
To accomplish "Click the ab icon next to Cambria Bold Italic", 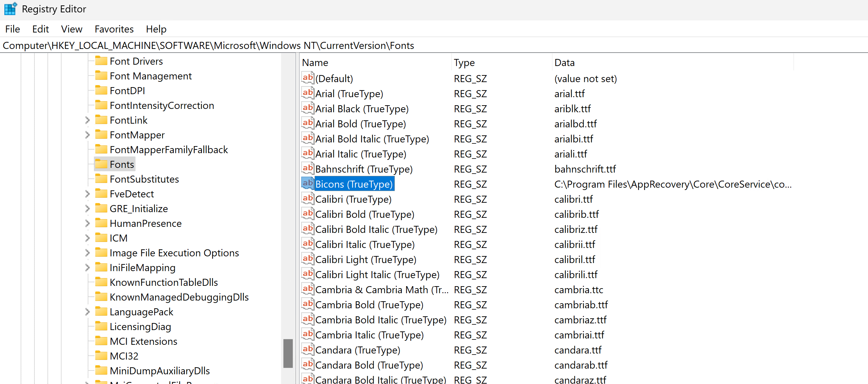I will pos(307,319).
